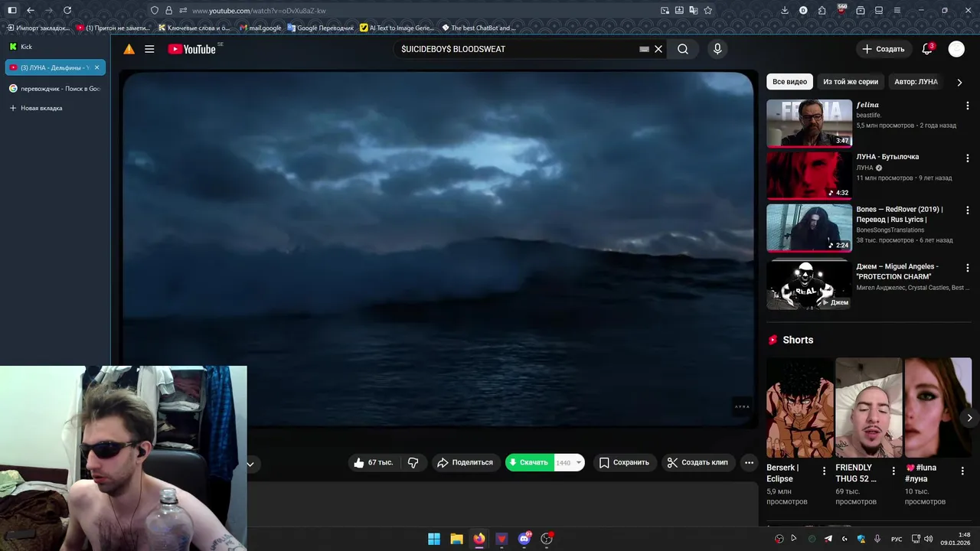Open The best ChatBot bookmark
Screen dimensions: 980x551
(x=479, y=28)
